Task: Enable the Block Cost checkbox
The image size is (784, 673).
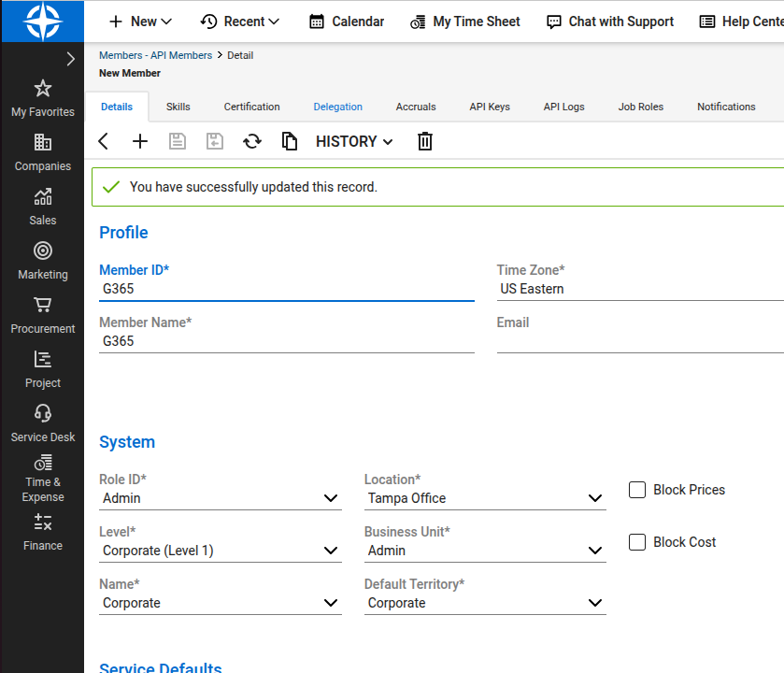Action: point(637,542)
